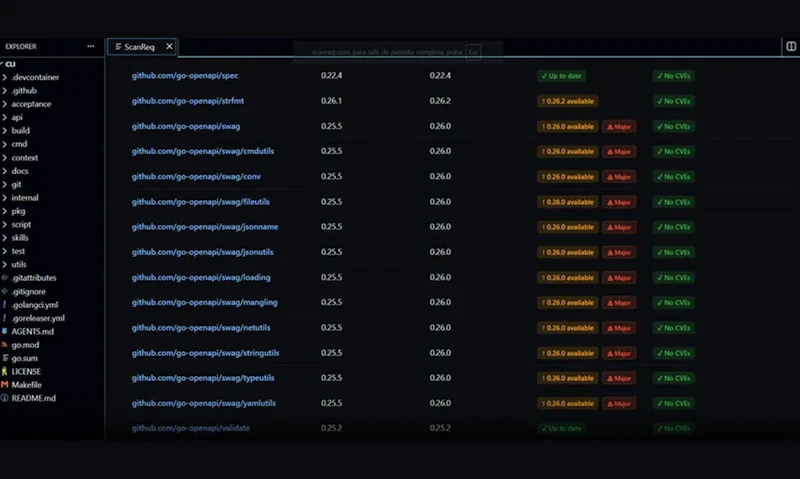The width and height of the screenshot is (800, 479).
Task: Open the .gitignore file icon
Action: click(5, 292)
